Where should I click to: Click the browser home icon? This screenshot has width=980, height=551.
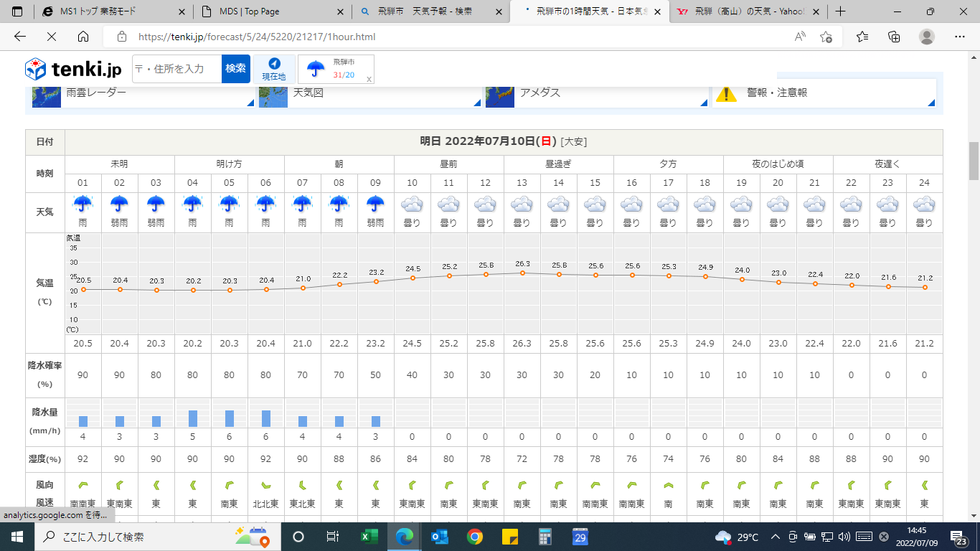(83, 37)
